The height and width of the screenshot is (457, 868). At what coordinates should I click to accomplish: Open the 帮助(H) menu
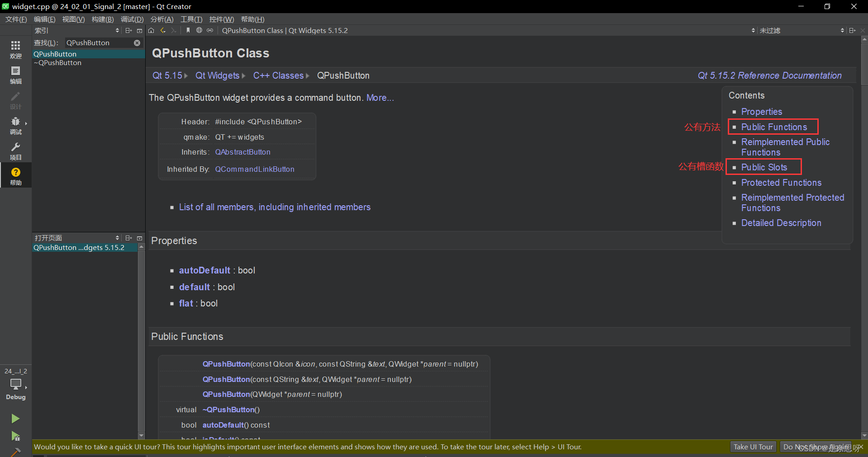[x=252, y=19]
